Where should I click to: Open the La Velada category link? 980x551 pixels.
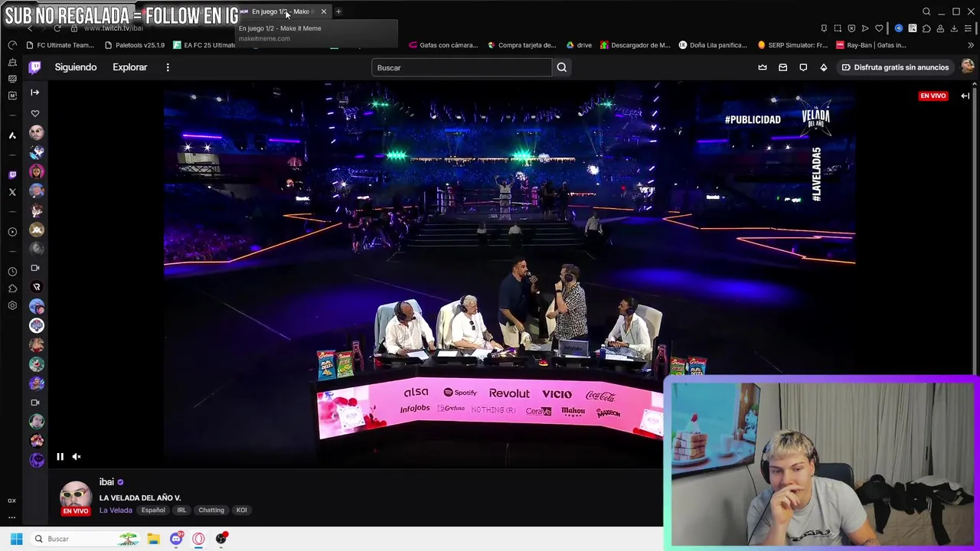click(116, 510)
